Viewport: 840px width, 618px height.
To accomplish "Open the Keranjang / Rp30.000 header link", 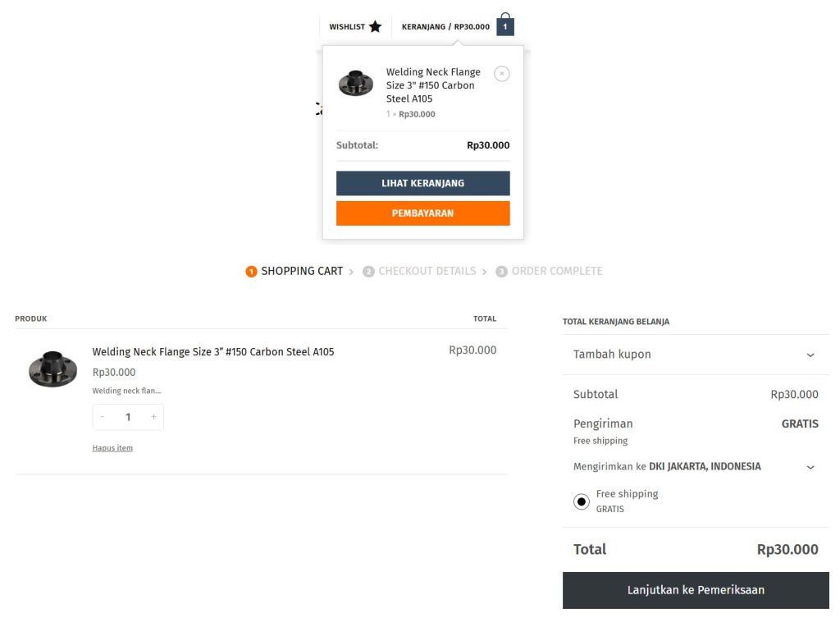I will coord(445,27).
